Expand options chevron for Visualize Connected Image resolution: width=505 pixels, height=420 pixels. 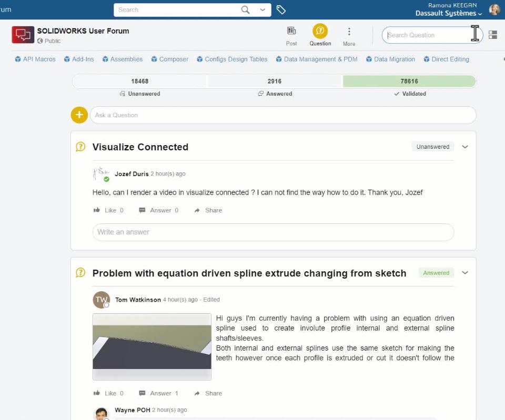464,147
